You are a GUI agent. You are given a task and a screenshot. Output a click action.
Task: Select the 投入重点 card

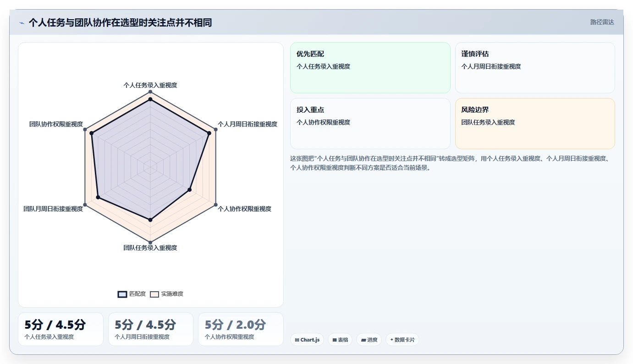pos(370,124)
